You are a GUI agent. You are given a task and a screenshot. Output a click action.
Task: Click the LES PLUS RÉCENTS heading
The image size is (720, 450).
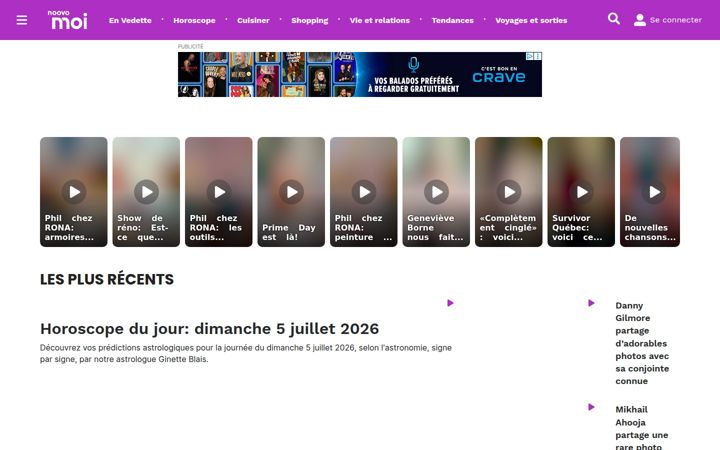pos(107,279)
